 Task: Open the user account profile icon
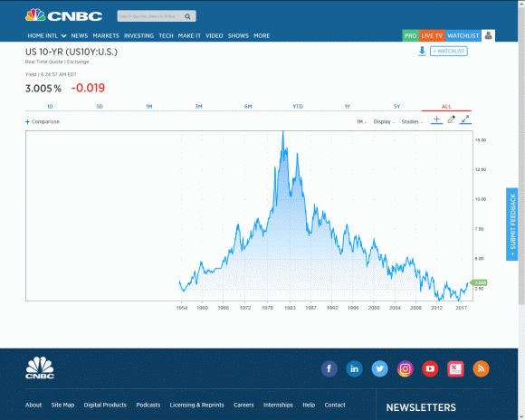pyautogui.click(x=488, y=35)
